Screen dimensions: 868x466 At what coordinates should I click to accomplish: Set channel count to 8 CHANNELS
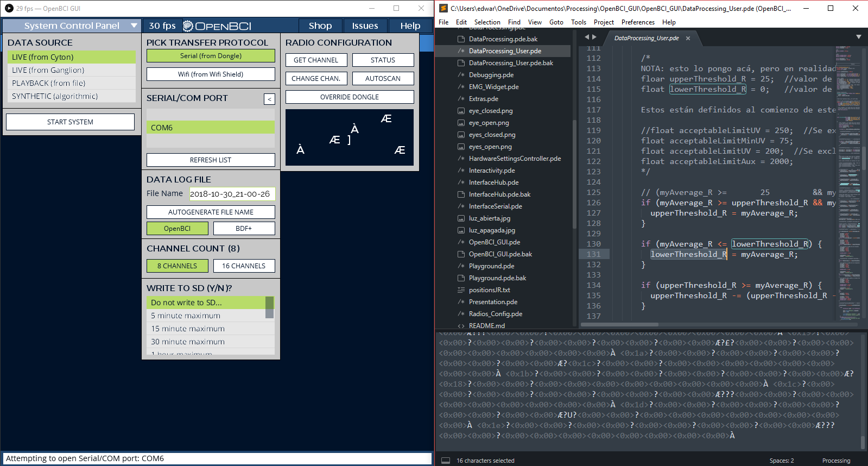pos(178,266)
